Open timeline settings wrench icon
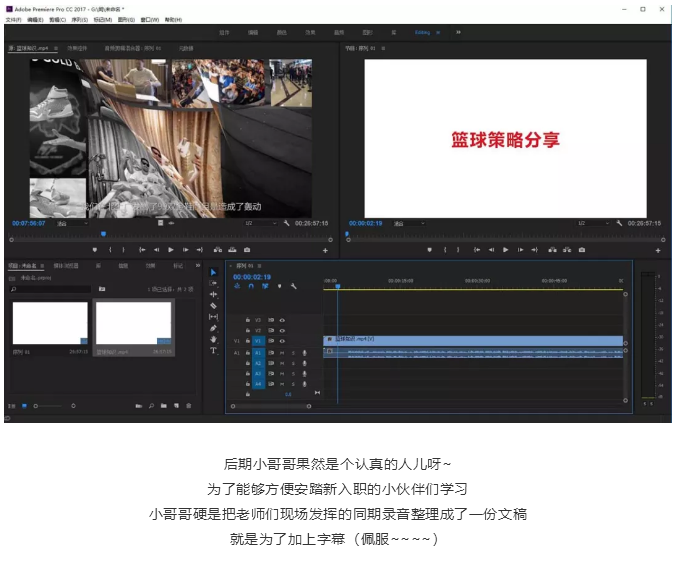674x585 pixels. (x=293, y=286)
